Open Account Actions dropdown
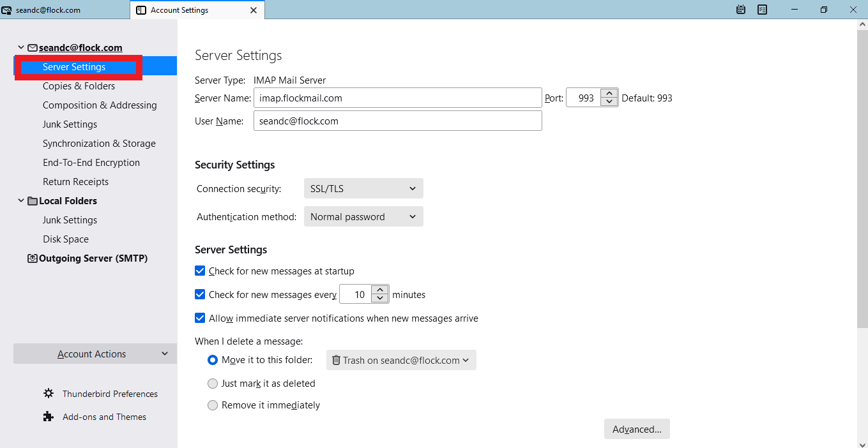 [95, 354]
